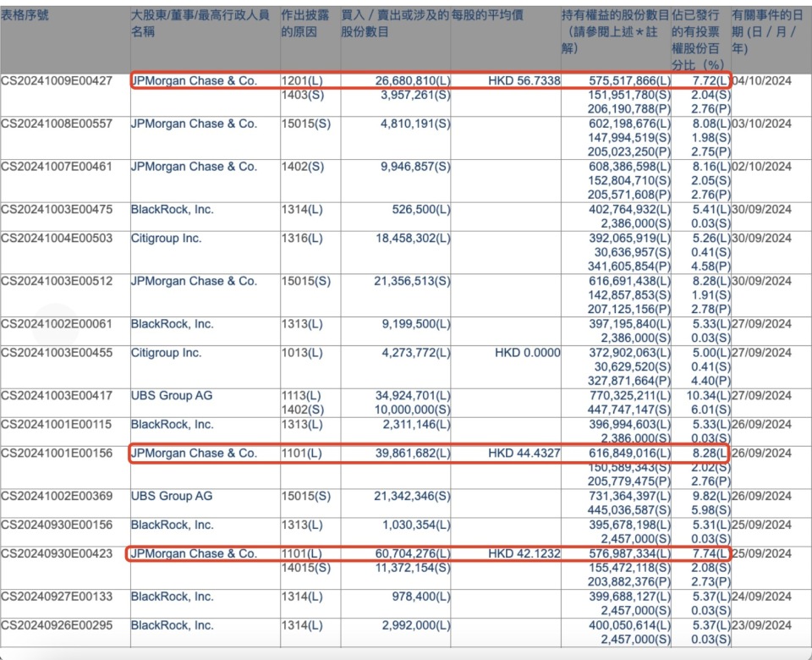Image resolution: width=812 pixels, height=660 pixels.
Task: Select form serial number CS20241009E00427
Action: (x=57, y=81)
